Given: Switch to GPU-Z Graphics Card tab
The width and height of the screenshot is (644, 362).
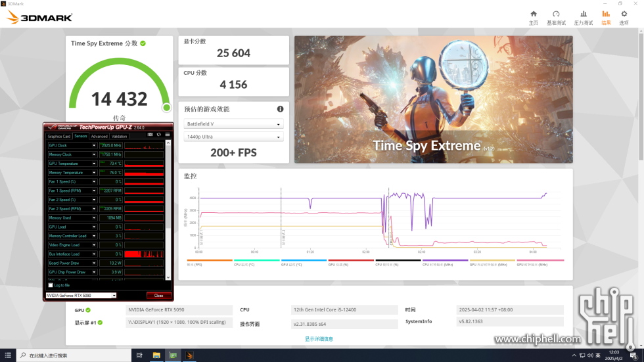Looking at the screenshot, I should coord(59,136).
